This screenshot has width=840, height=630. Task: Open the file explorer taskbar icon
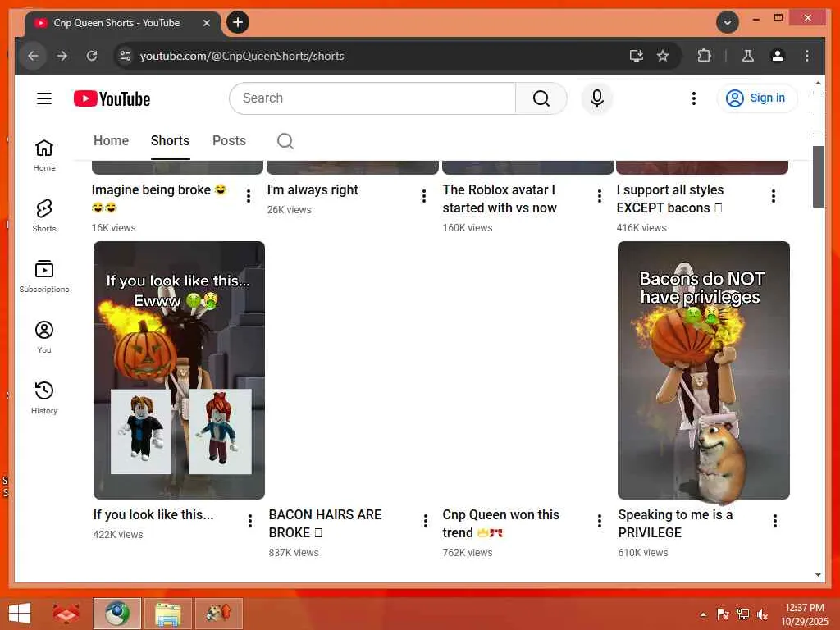click(x=167, y=614)
